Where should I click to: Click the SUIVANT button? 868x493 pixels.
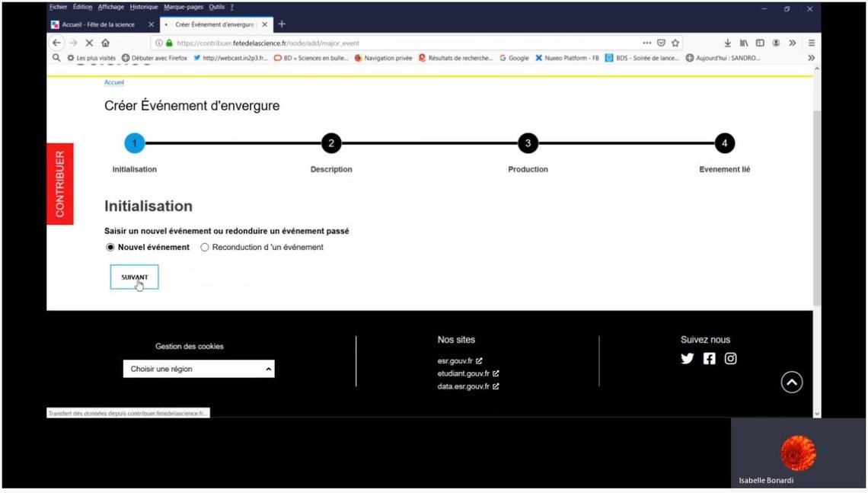tap(134, 277)
